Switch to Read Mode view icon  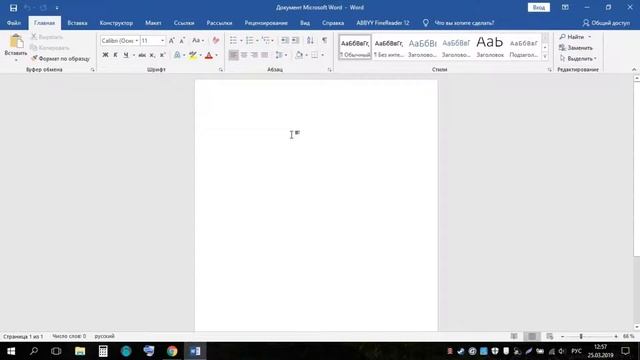tap(514, 336)
